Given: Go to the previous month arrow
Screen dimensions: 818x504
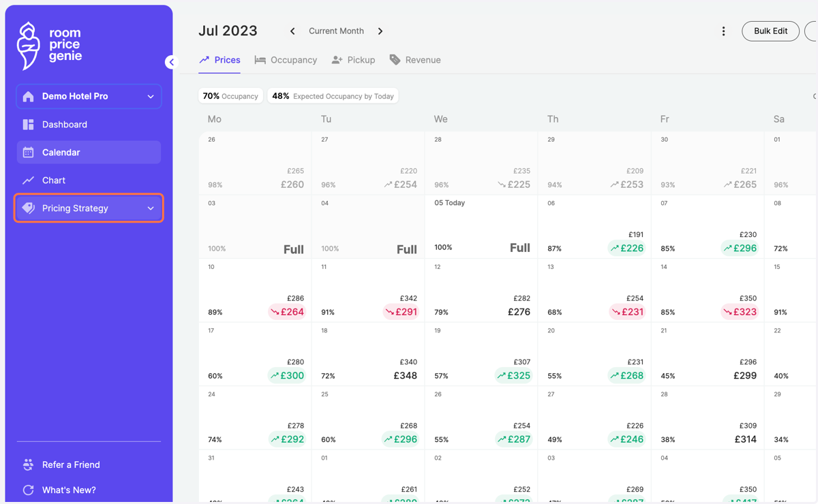Looking at the screenshot, I should tap(292, 31).
